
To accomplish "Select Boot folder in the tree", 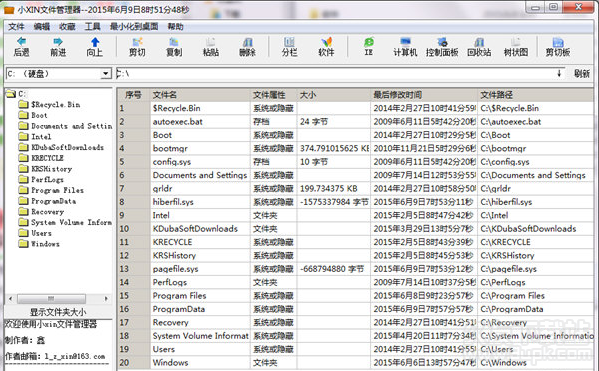I will (x=39, y=115).
